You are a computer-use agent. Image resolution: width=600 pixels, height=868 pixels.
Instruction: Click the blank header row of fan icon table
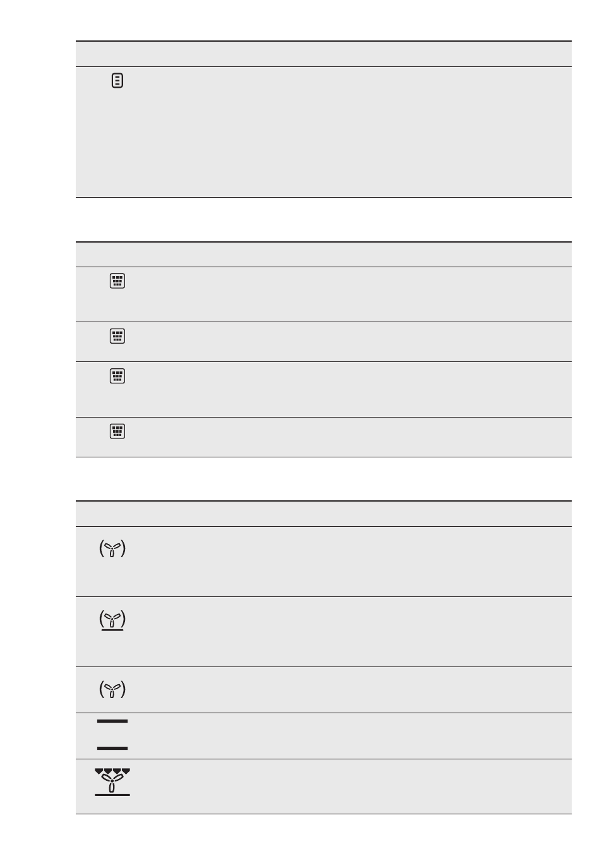click(323, 514)
